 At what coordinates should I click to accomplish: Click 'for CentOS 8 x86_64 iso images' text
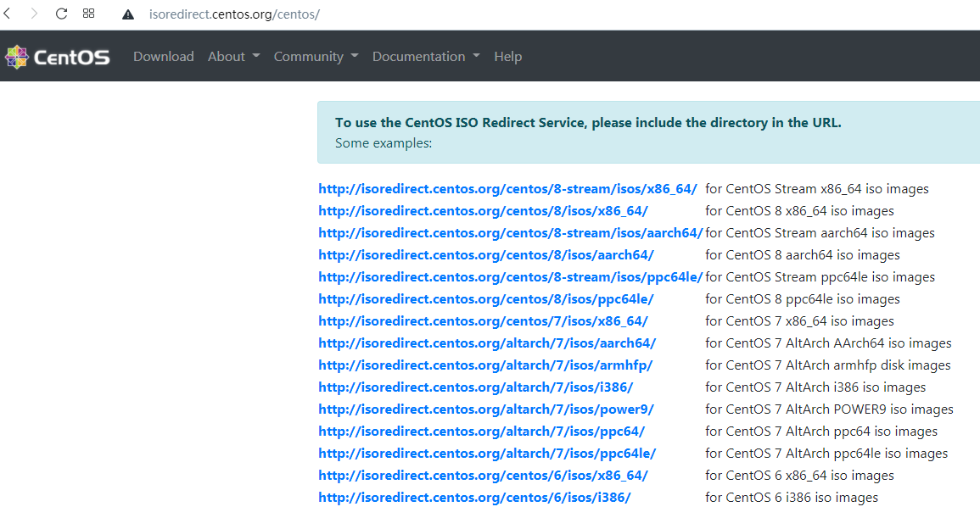tap(799, 210)
